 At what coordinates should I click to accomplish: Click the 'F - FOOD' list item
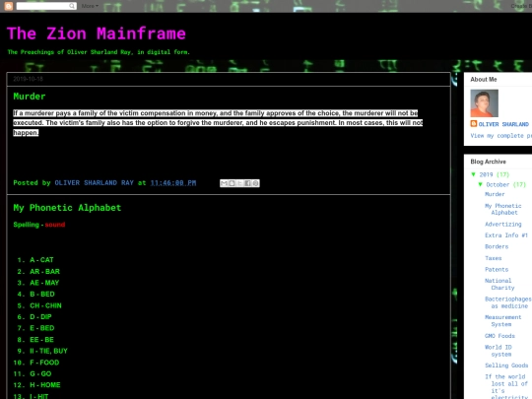[44, 363]
